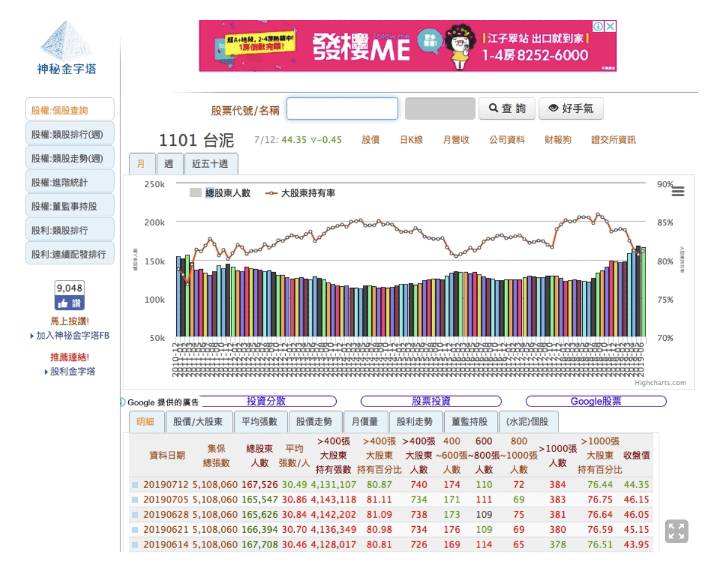Click the Facebook thumbs-up like button
The width and height of the screenshot is (728, 576).
coord(70,303)
